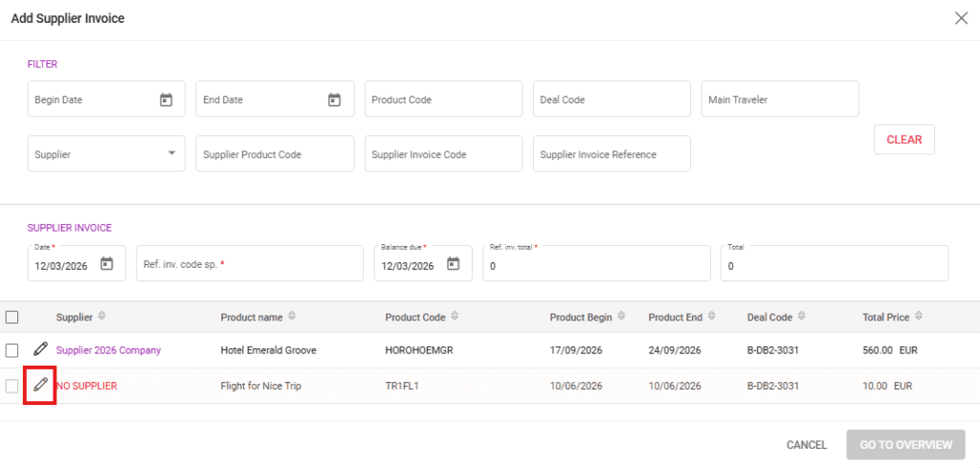
Task: Check the Hotel Emerald Groove row
Action: tap(12, 350)
